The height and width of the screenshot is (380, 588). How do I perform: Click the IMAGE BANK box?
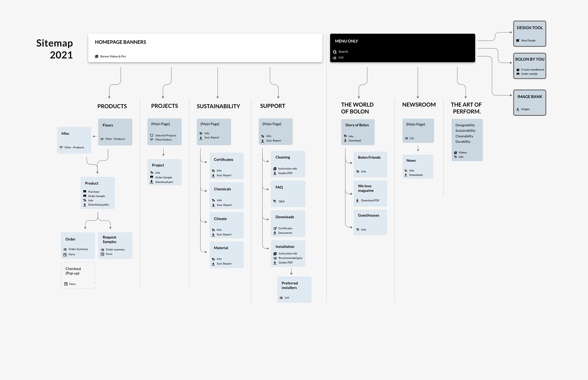coord(530,102)
